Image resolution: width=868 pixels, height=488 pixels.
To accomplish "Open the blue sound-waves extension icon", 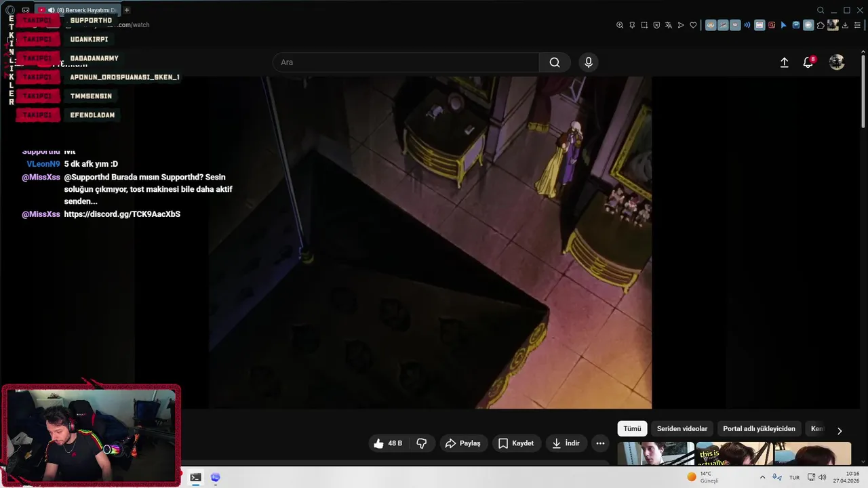I will point(747,25).
